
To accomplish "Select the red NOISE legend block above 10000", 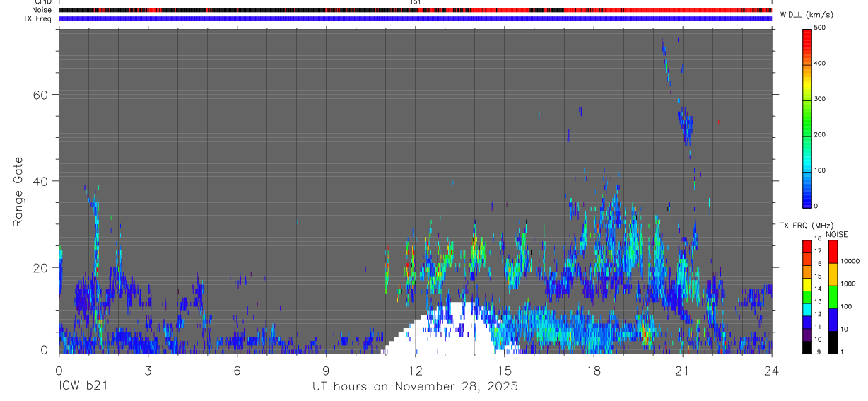I will tap(833, 252).
